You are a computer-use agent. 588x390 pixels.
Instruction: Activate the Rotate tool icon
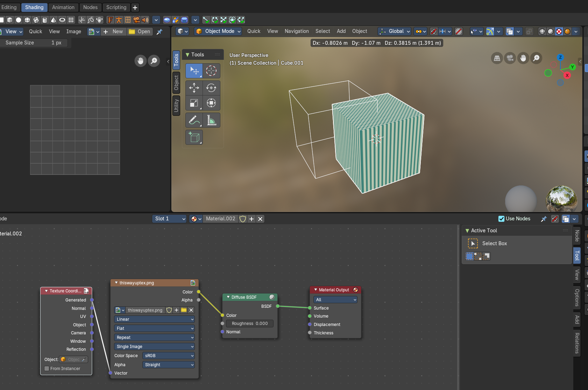[211, 87]
